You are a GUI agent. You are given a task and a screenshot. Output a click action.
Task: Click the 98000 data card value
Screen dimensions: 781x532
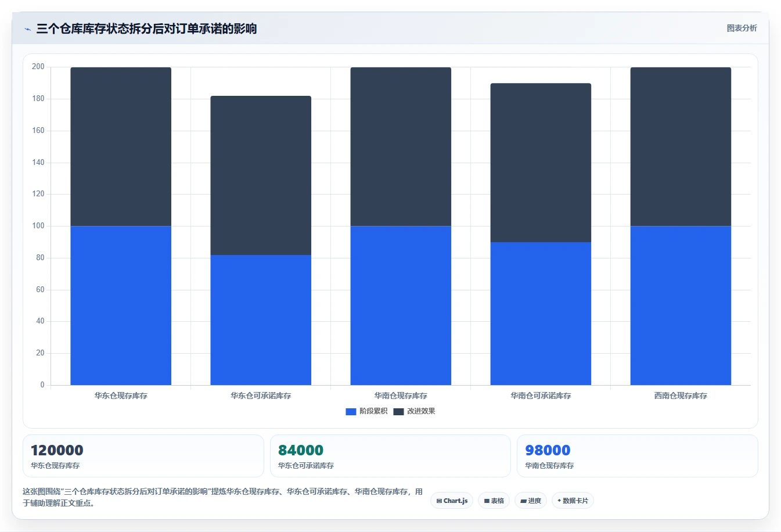(548, 450)
